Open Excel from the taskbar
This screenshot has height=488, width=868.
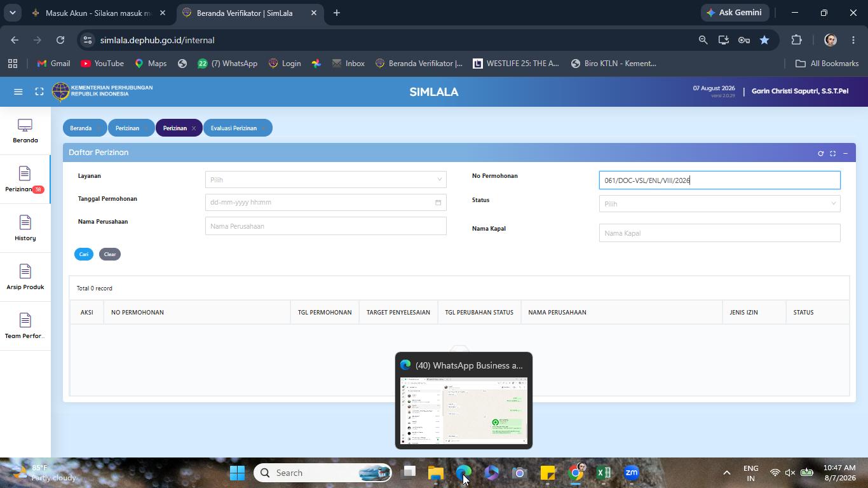tap(604, 473)
